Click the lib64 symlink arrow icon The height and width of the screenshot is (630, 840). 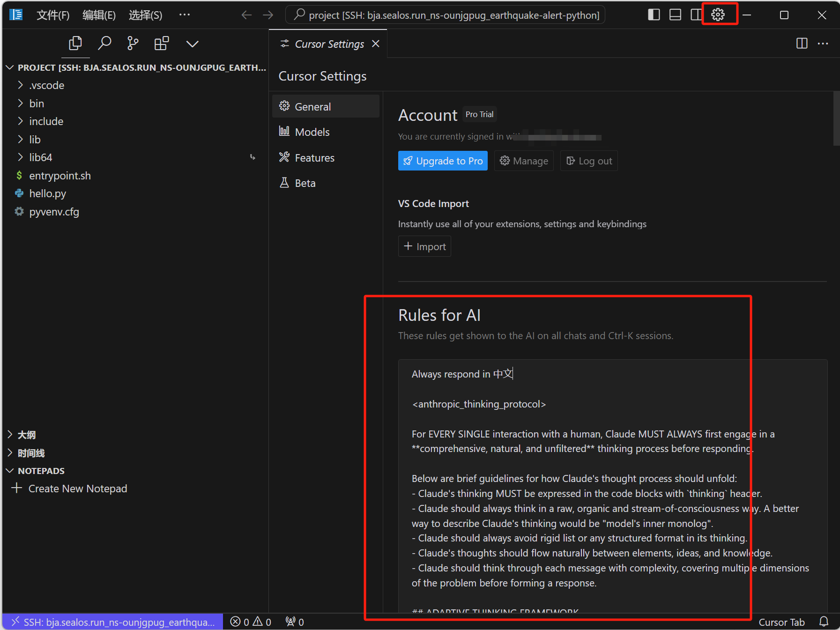tap(253, 157)
